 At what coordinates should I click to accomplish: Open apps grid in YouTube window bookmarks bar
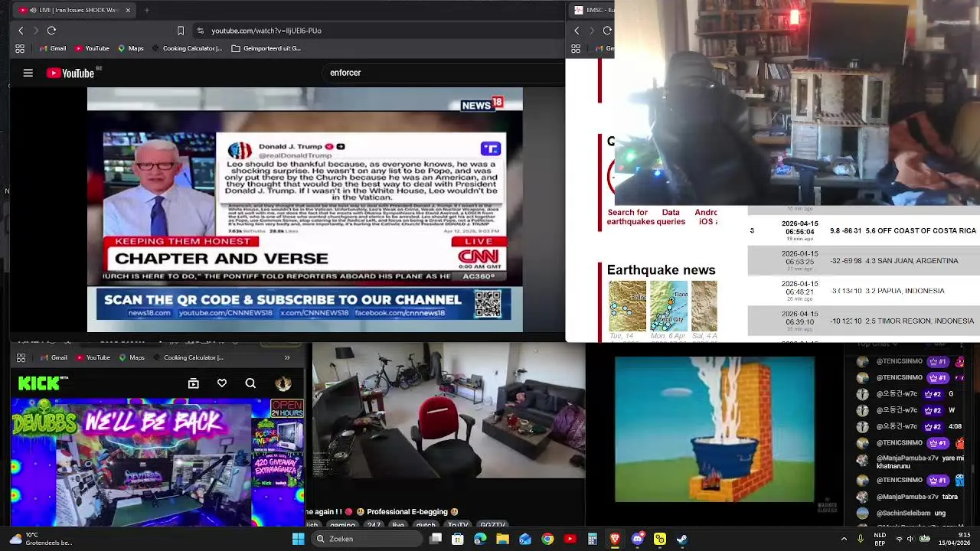[20, 48]
